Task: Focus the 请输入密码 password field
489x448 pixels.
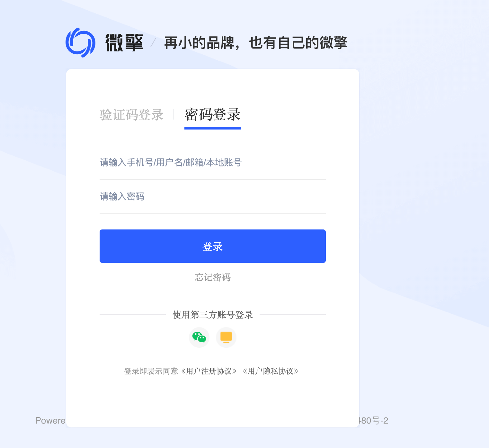Action: point(213,196)
